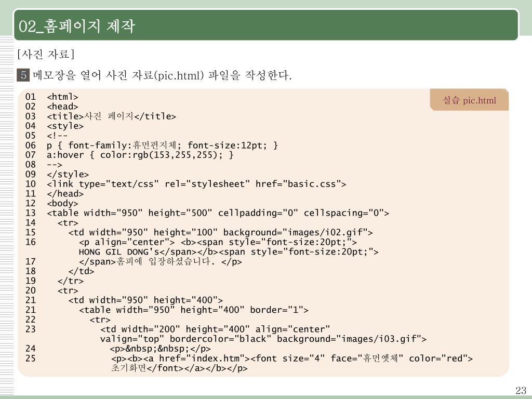Click line number 01
This screenshot has height=399, width=532.
[x=31, y=97]
